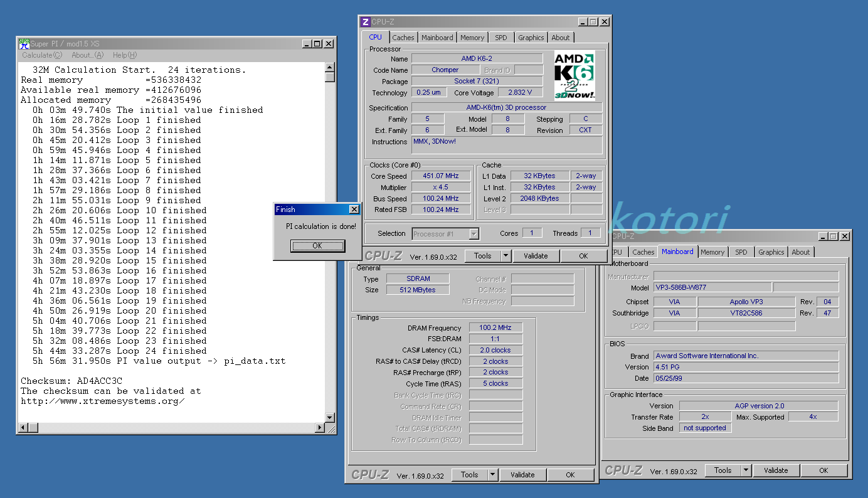Click OK in Mainboard CPU-Z window
Screen dimensions: 868x498
[x=823, y=470]
